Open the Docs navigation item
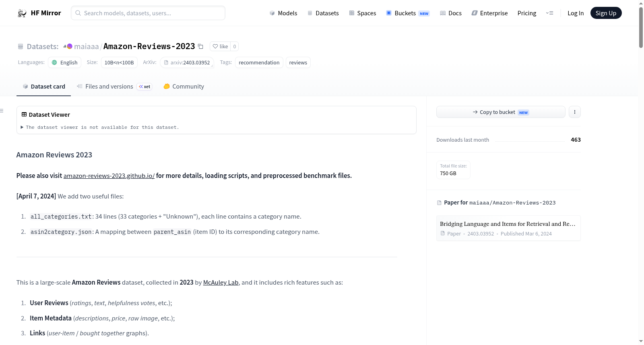644x345 pixels. click(451, 13)
